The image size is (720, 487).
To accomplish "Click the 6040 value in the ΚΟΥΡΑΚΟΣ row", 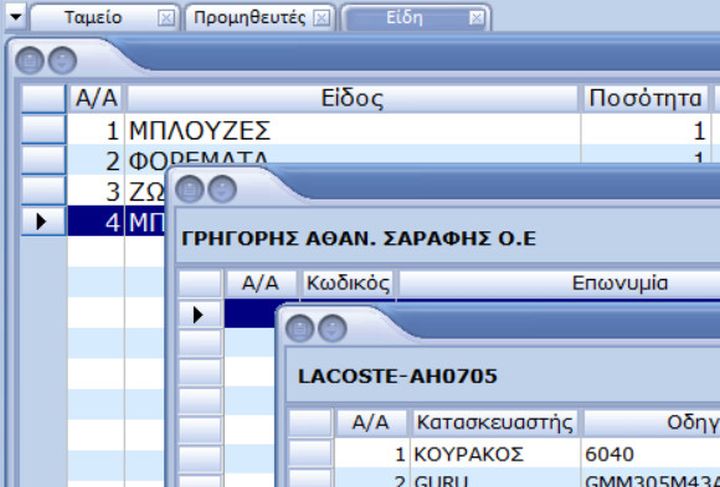I will click(609, 454).
